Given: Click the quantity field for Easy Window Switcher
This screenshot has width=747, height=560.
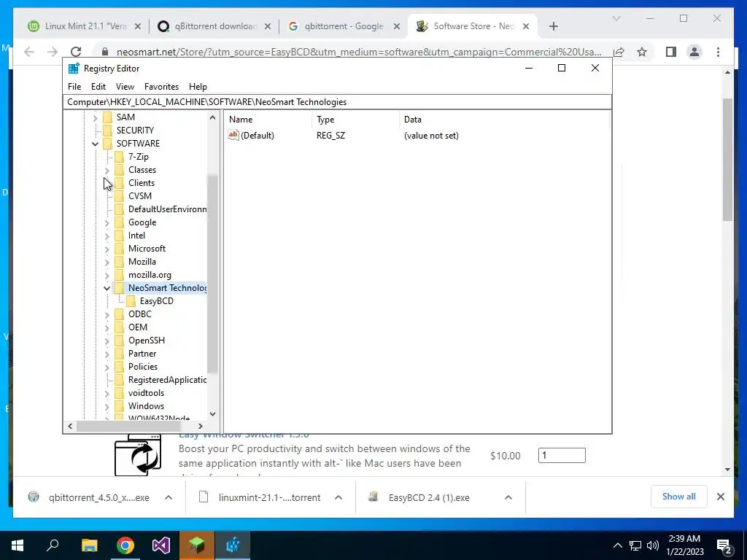Looking at the screenshot, I should (562, 455).
